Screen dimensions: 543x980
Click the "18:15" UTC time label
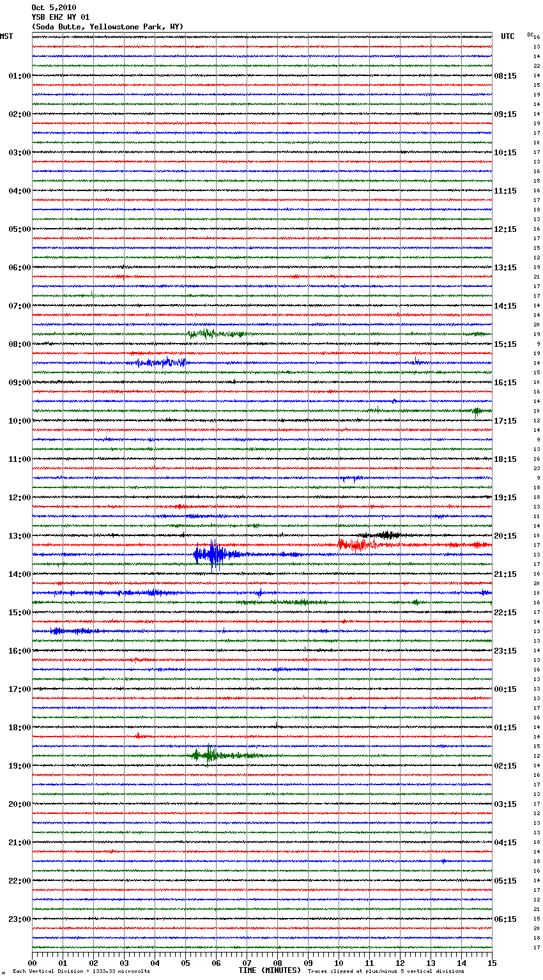coord(505,459)
